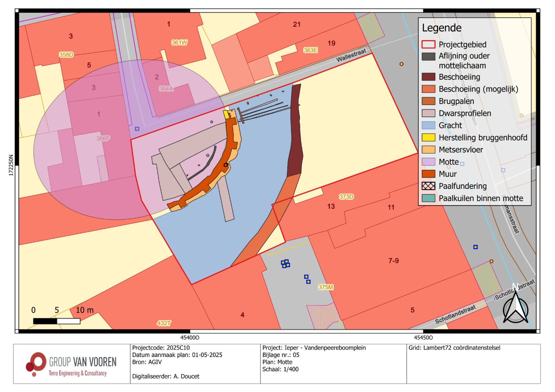Click house number '11'
This screenshot has height=392, width=555.
[x=391, y=207]
